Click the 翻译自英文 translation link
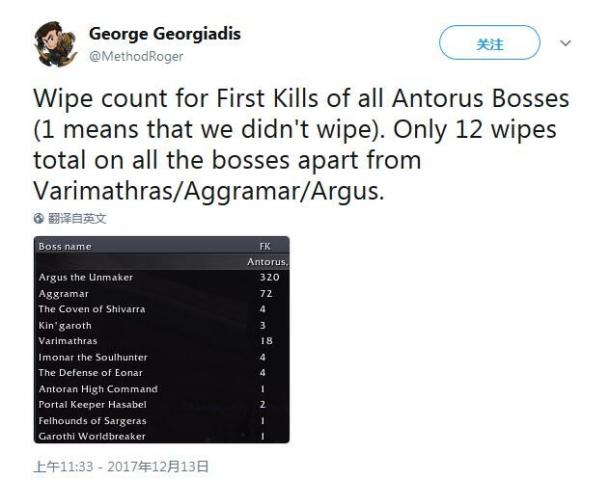The height and width of the screenshot is (480, 610). (77, 219)
